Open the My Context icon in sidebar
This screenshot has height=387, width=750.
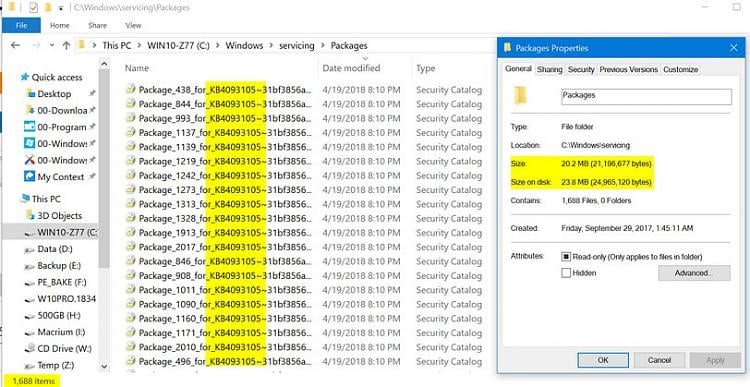[x=30, y=177]
